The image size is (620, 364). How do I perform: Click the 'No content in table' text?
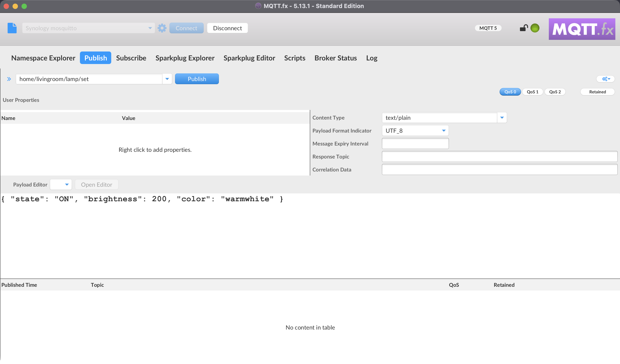tap(310, 327)
